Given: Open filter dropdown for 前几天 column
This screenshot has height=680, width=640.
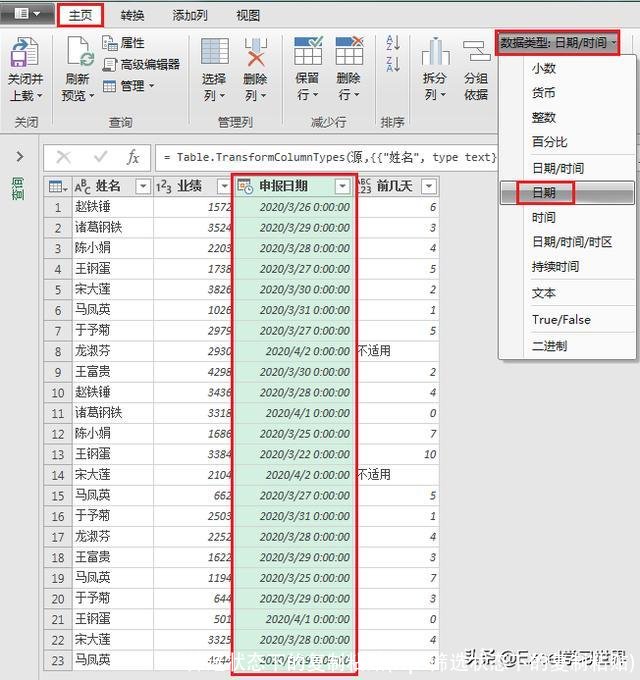Looking at the screenshot, I should (x=429, y=186).
